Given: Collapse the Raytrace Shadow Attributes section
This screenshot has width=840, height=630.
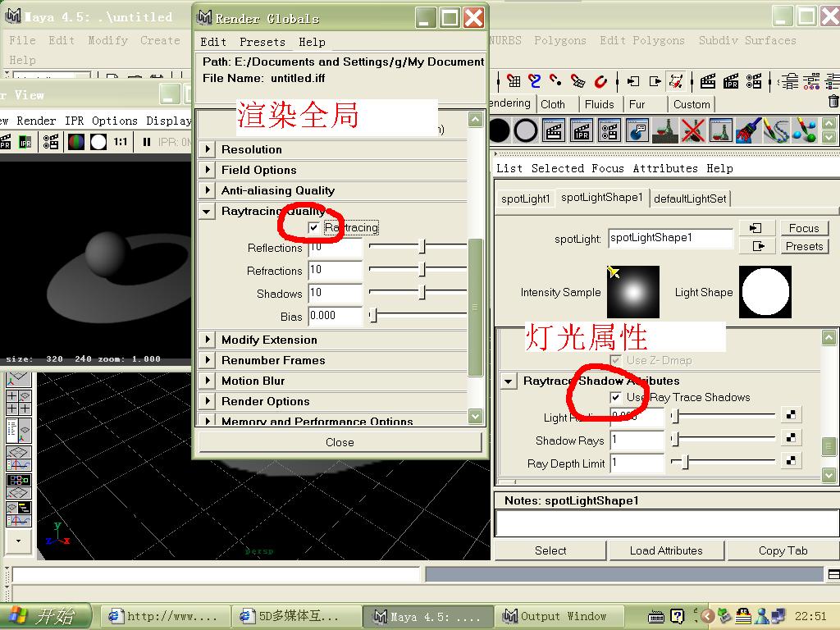Looking at the screenshot, I should [x=509, y=381].
